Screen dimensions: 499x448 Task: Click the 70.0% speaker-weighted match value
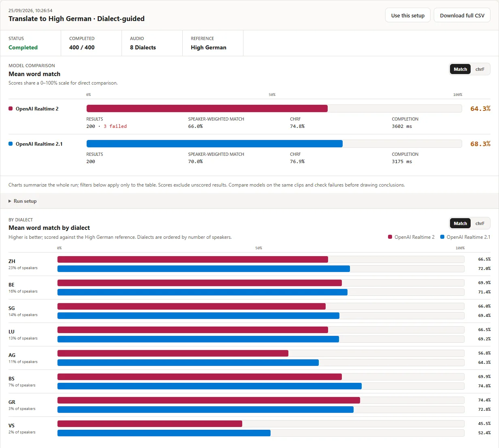(x=195, y=161)
